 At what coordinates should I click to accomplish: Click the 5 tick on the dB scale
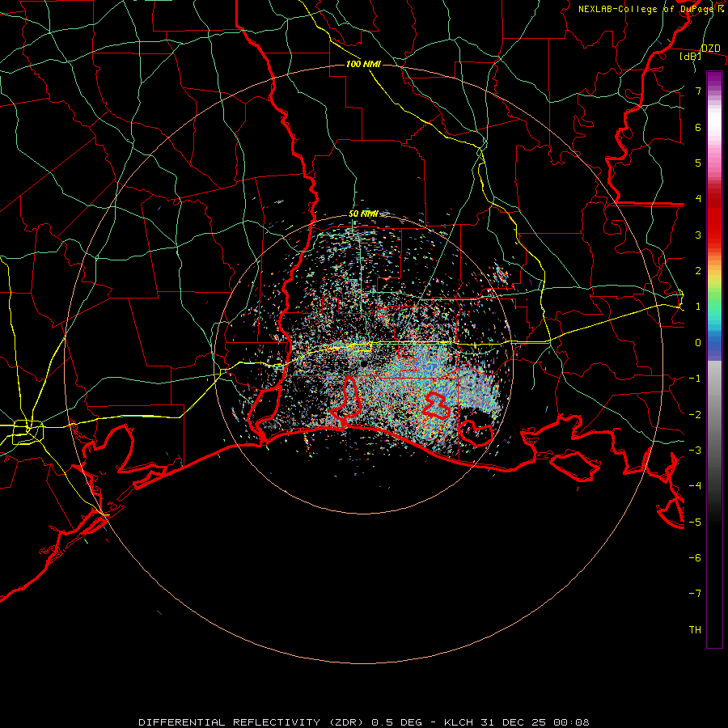(x=698, y=163)
